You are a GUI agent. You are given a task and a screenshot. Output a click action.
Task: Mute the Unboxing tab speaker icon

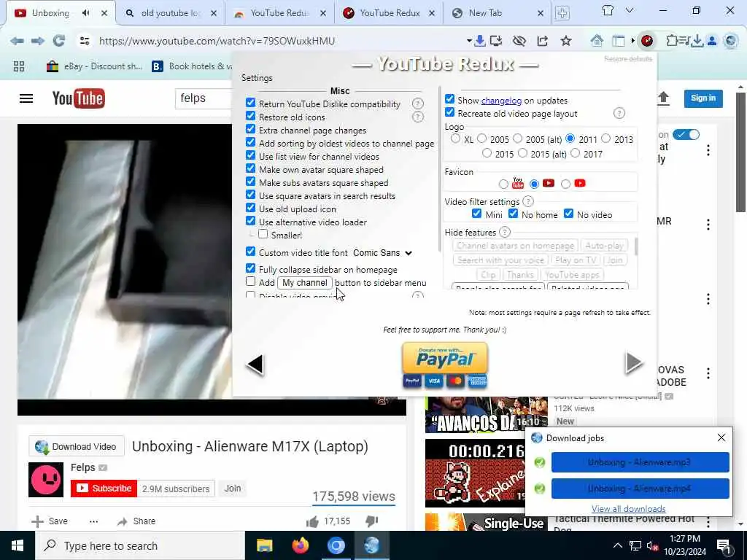click(x=86, y=13)
